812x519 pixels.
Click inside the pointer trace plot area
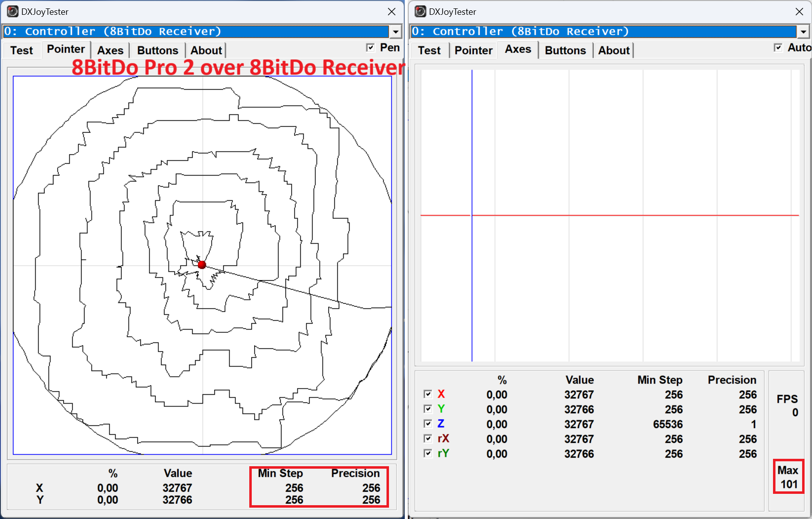(202, 265)
